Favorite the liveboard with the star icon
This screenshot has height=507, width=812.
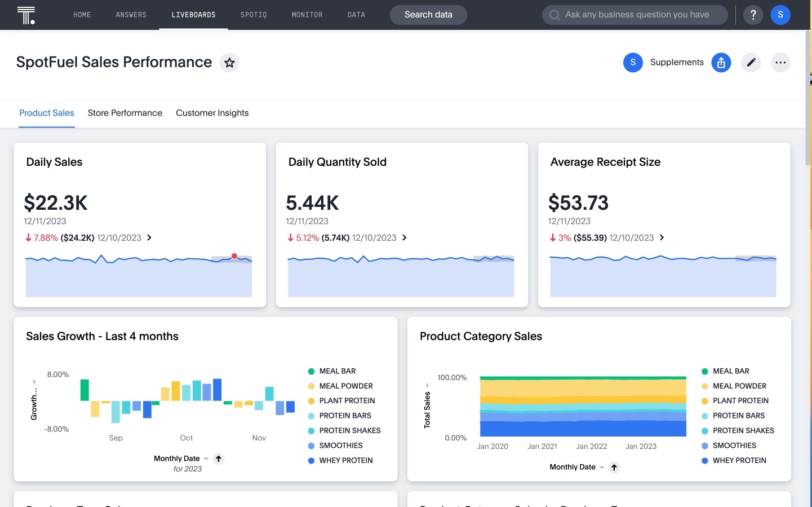229,63
